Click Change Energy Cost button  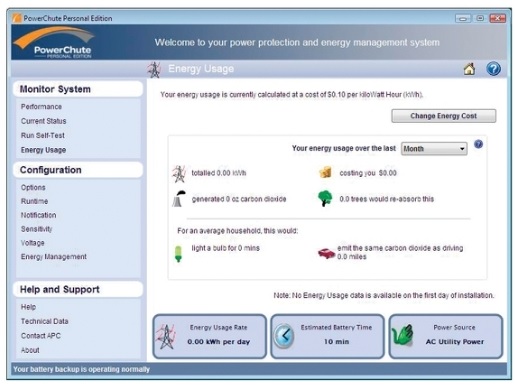tap(443, 116)
